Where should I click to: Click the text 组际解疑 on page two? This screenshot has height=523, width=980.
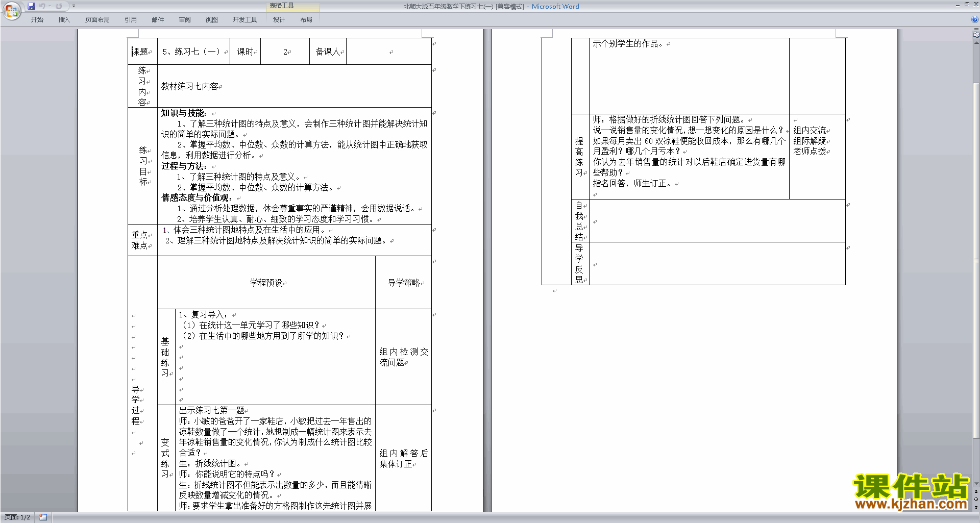coord(810,141)
